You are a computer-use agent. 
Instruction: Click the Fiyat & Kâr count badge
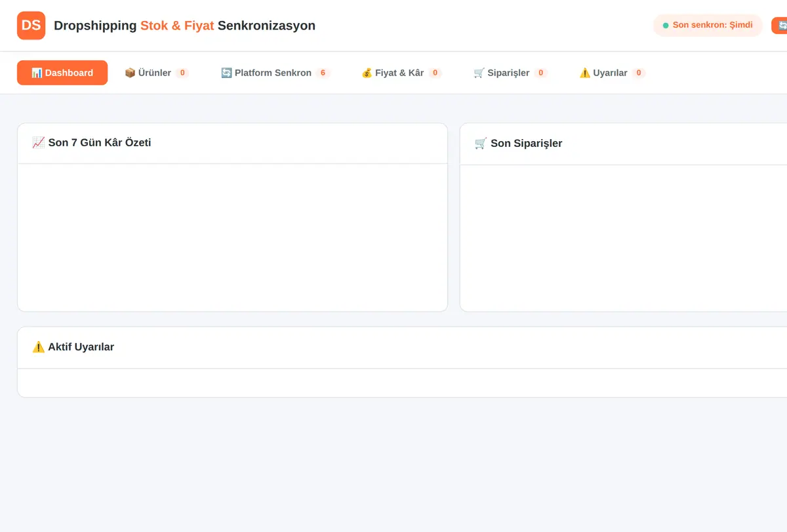pyautogui.click(x=435, y=73)
